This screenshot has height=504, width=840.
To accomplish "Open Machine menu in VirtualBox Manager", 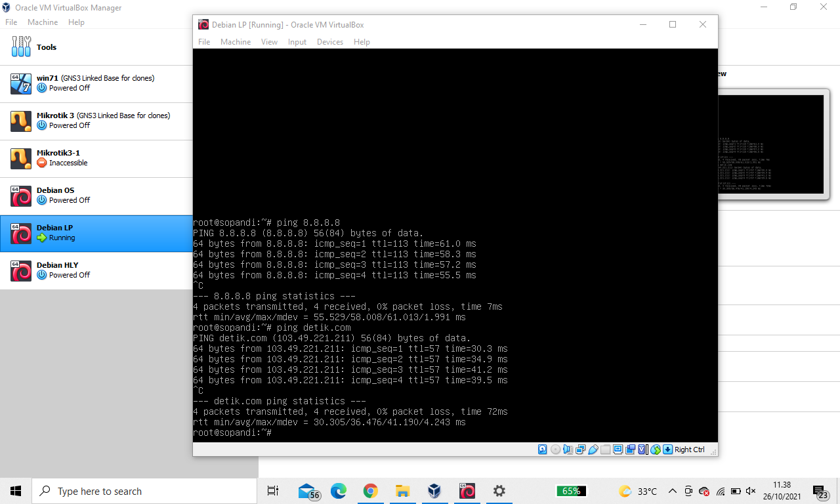I will pyautogui.click(x=43, y=22).
